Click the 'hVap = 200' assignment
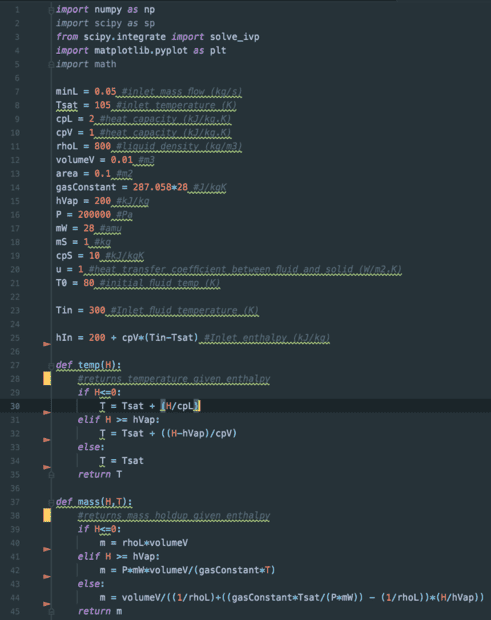Viewport: 491px width, 620px height. pos(83,201)
